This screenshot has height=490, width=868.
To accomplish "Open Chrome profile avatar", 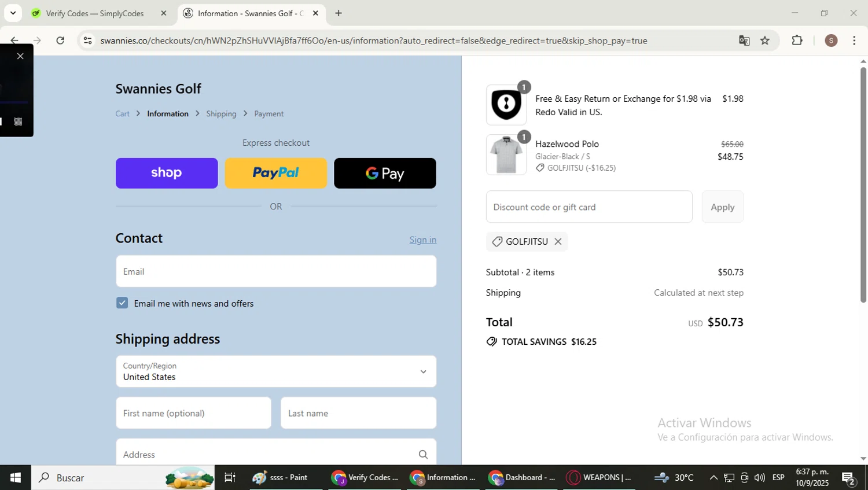I will pos(831,40).
